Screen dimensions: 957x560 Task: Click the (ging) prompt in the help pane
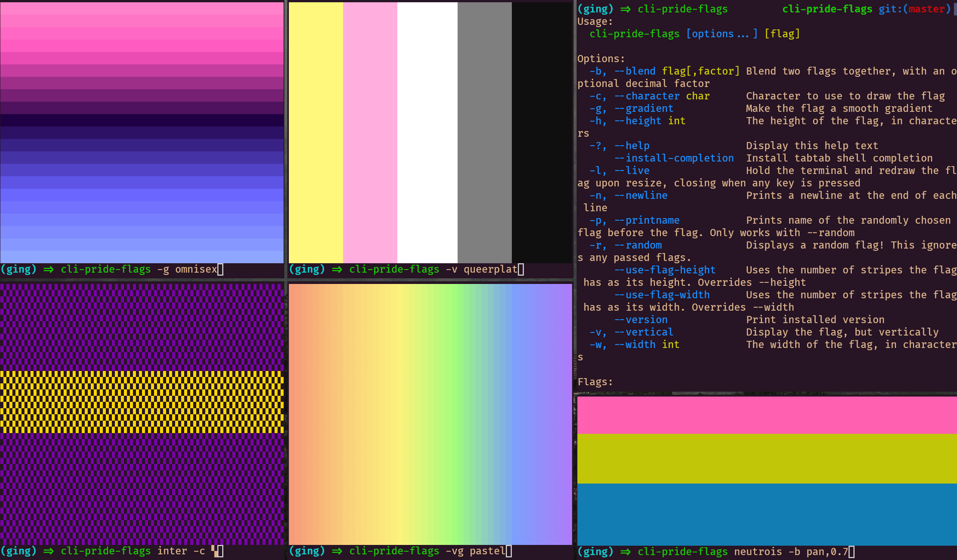[x=596, y=9]
